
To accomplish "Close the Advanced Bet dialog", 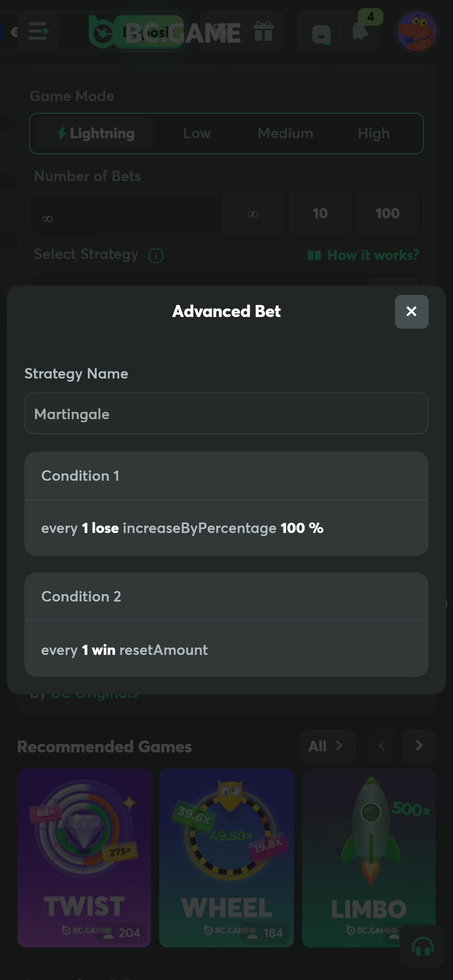I will click(x=411, y=312).
